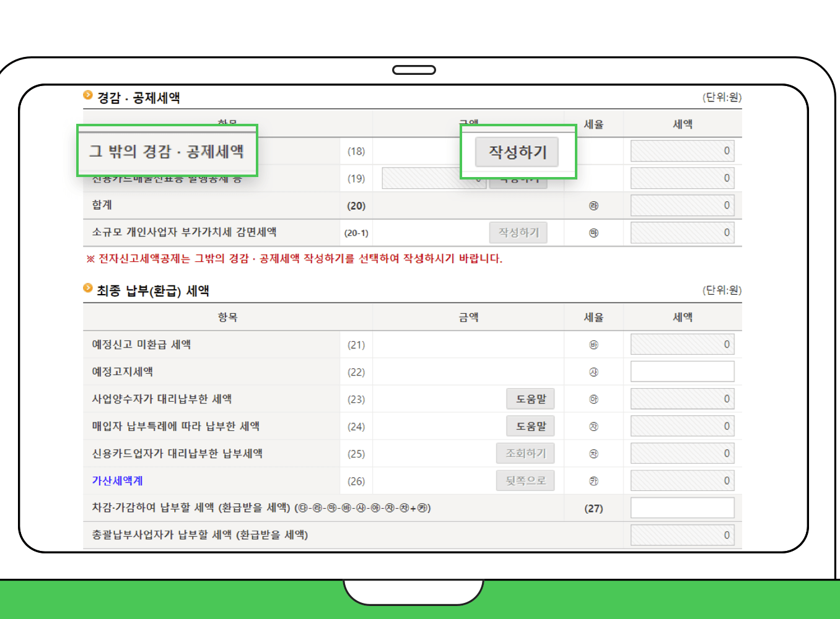Click 조회하기 for 신용카드업자가 대리납부한 납부세액
The height and width of the screenshot is (619, 840).
pyautogui.click(x=525, y=453)
